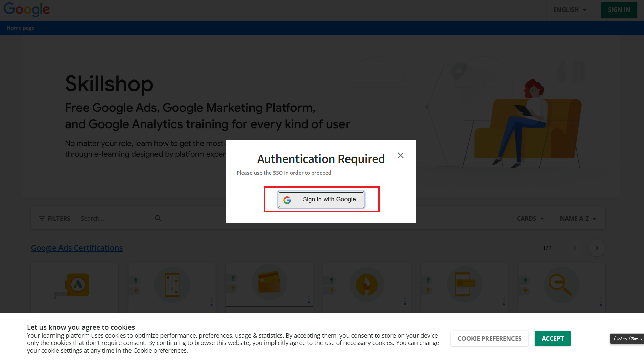Click the green SIGN IN button
This screenshot has width=644, height=364.
point(619,10)
